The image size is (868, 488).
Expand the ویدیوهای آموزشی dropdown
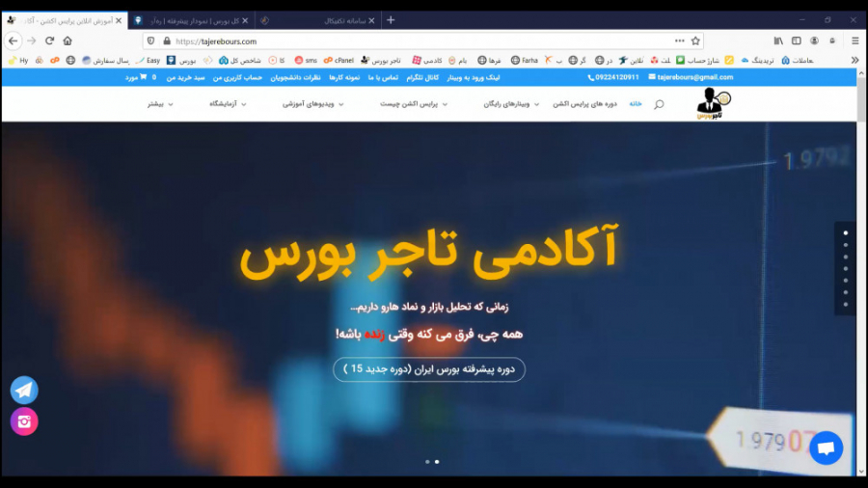(x=312, y=104)
